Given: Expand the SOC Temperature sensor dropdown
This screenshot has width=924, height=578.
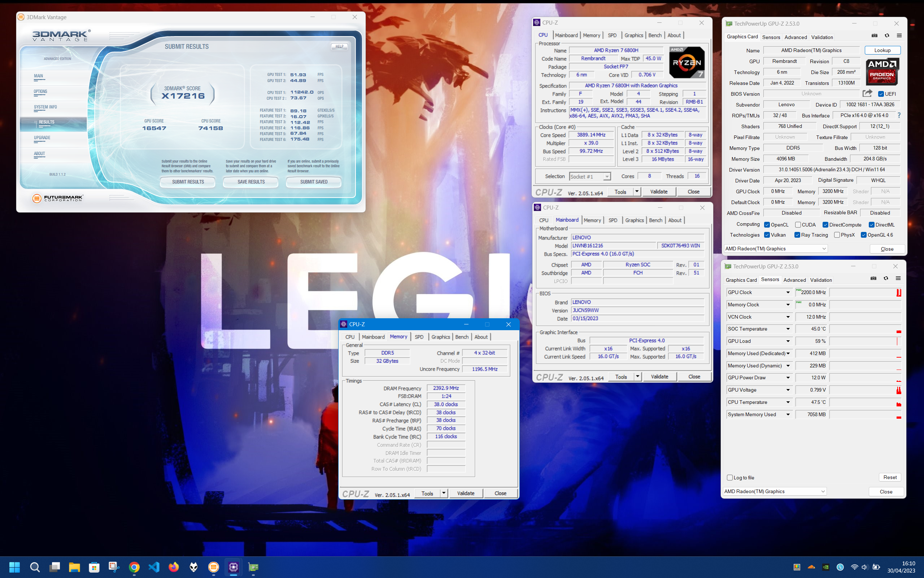Looking at the screenshot, I should (788, 329).
